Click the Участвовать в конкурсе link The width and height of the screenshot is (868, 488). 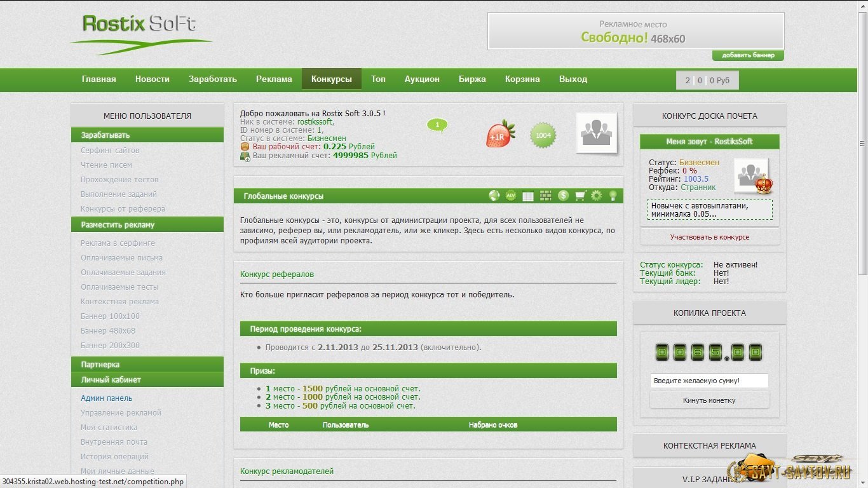pos(709,237)
